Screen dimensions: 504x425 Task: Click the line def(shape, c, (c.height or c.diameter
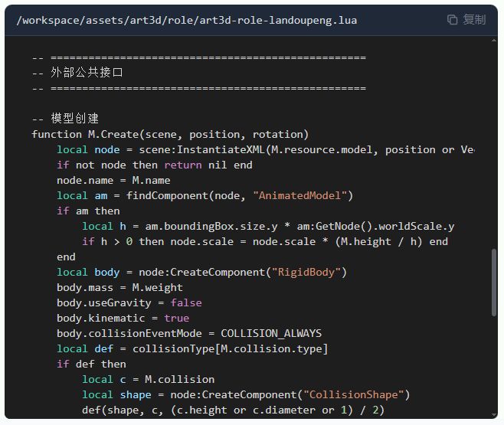pyautogui.click(x=233, y=410)
